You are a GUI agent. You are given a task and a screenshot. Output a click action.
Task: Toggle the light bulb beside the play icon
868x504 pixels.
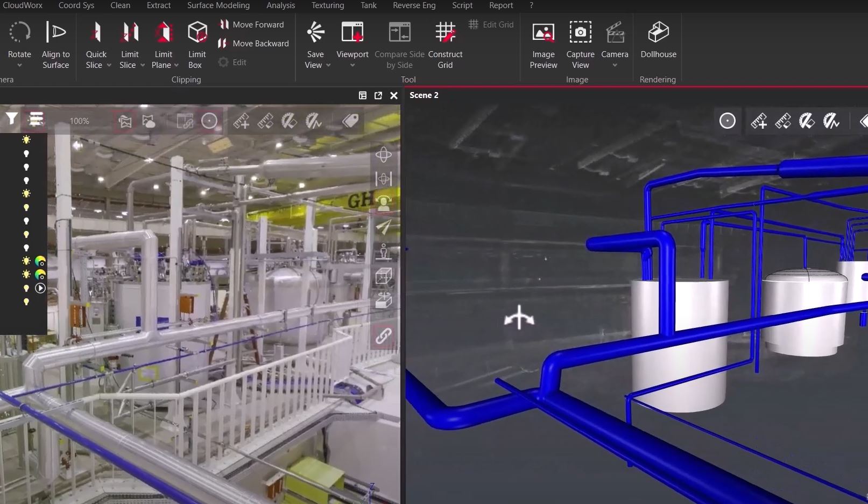point(26,289)
